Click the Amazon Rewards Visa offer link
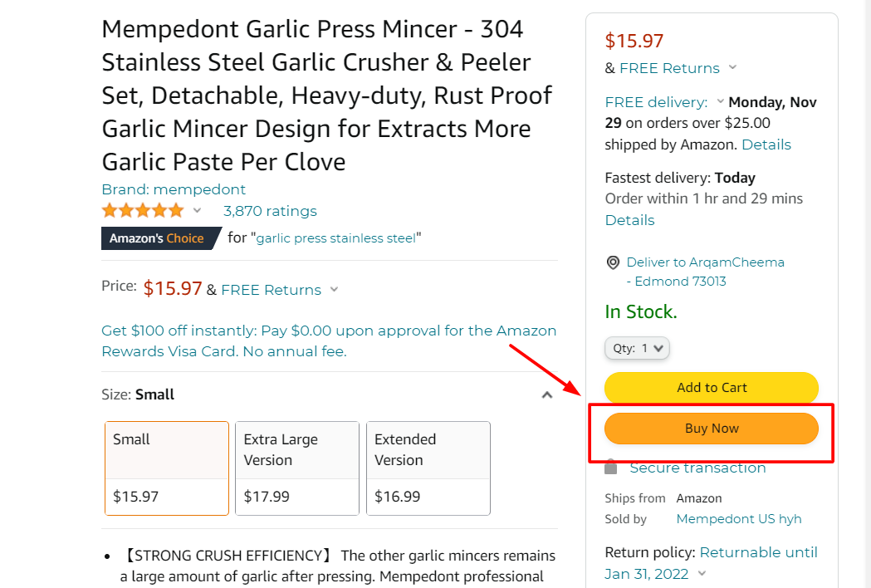871x588 pixels. 329,341
